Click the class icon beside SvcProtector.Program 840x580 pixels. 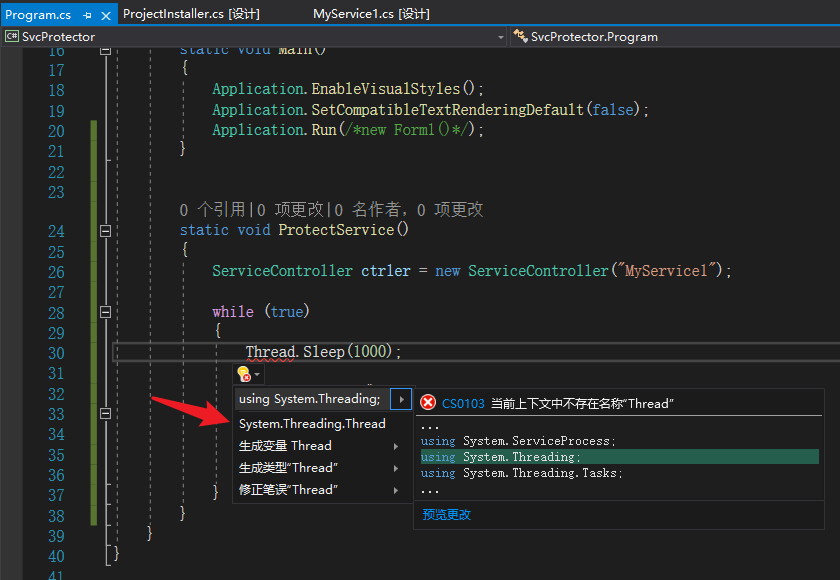point(520,37)
